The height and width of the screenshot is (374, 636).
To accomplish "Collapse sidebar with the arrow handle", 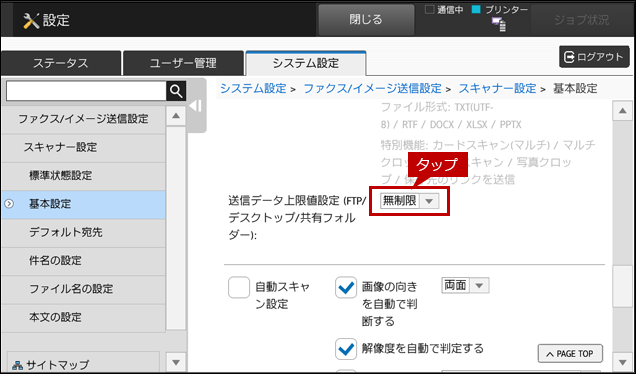I will [196, 106].
